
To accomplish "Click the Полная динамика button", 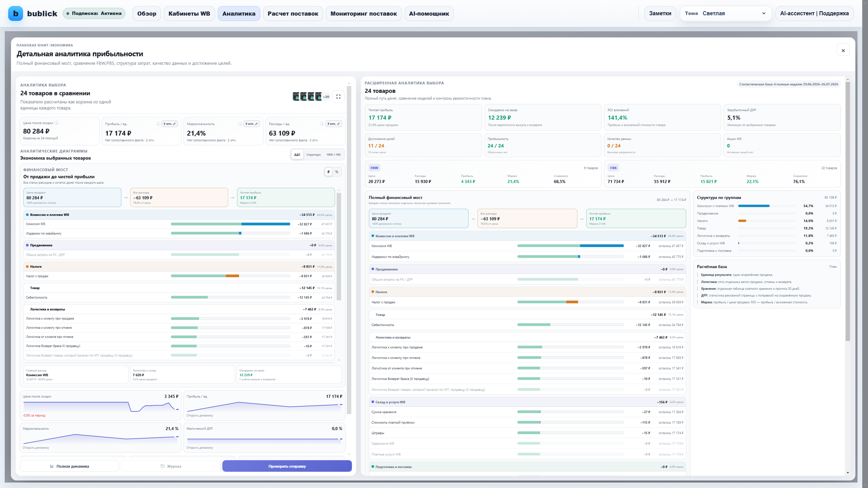I will click(x=70, y=466).
